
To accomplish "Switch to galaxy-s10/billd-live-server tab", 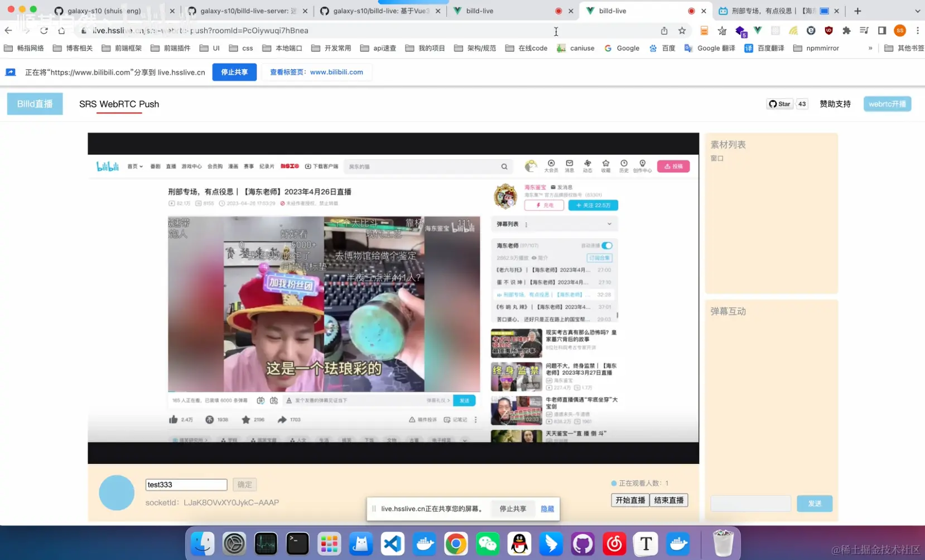I will (x=247, y=11).
